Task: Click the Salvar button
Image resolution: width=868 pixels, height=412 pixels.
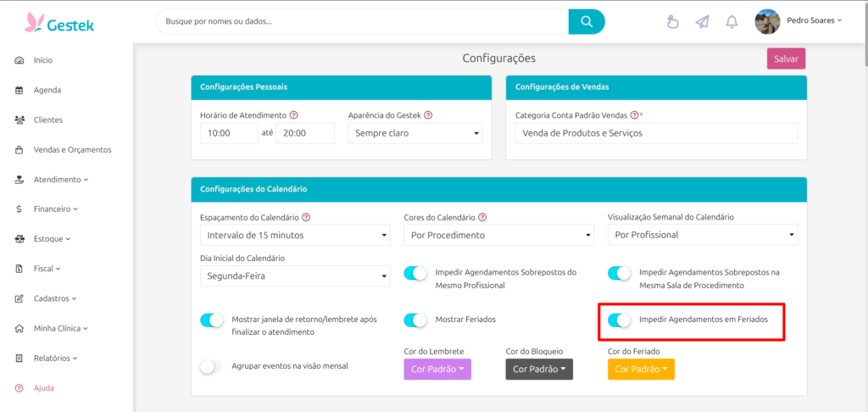Action: [x=786, y=58]
